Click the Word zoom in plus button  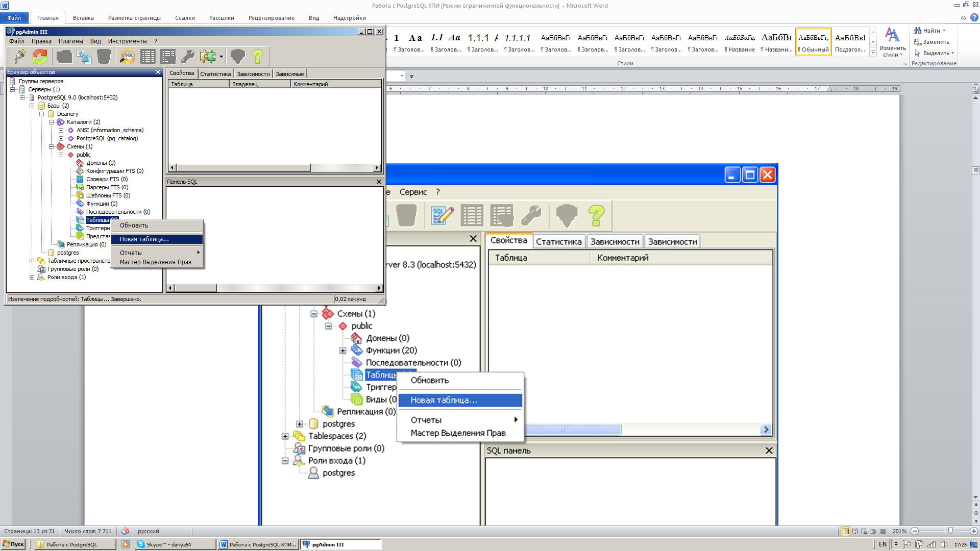tap(973, 531)
